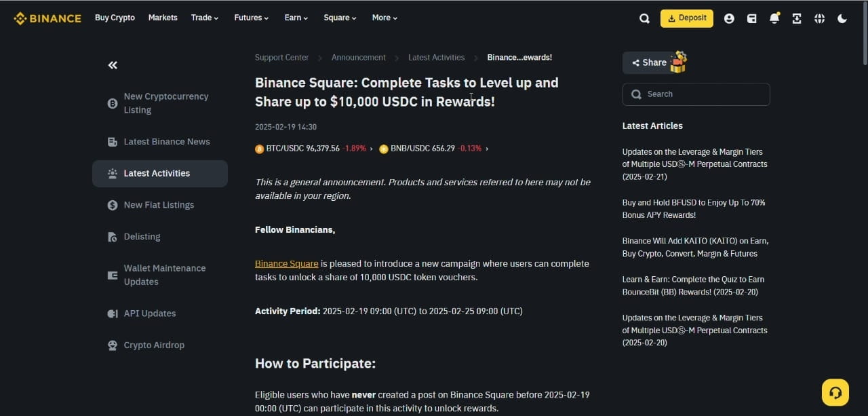868x416 pixels.
Task: Switch to Latest Binance News section
Action: click(167, 141)
